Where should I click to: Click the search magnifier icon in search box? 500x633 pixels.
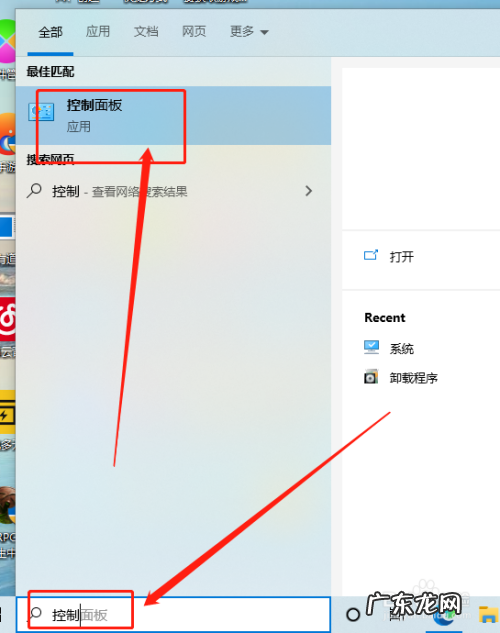[35, 614]
